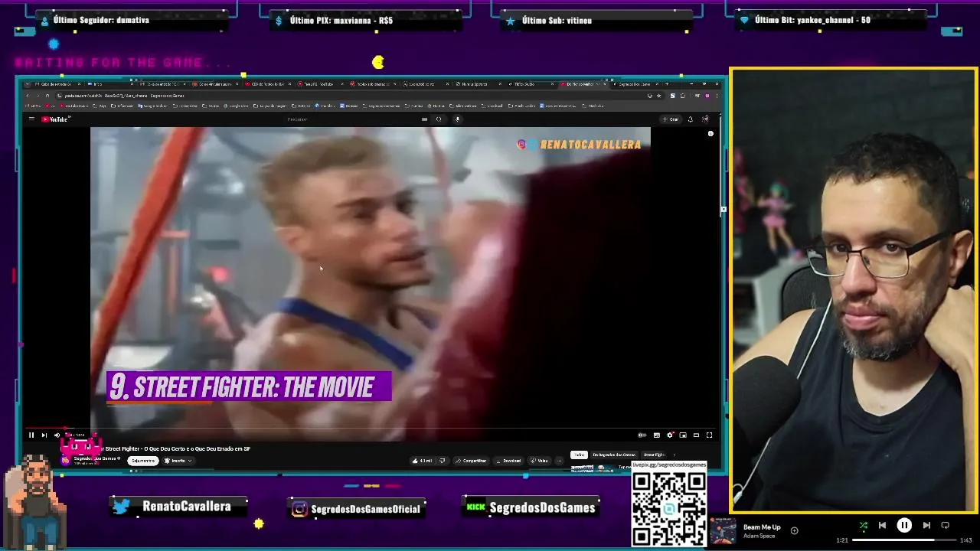Download the video with Download button
This screenshot has width=980, height=551.
[x=508, y=461]
